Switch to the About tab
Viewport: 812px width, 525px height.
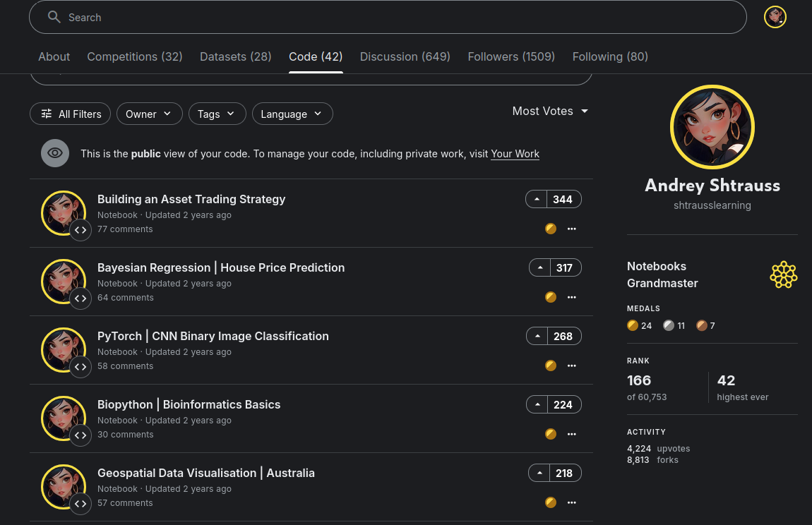[x=54, y=56]
